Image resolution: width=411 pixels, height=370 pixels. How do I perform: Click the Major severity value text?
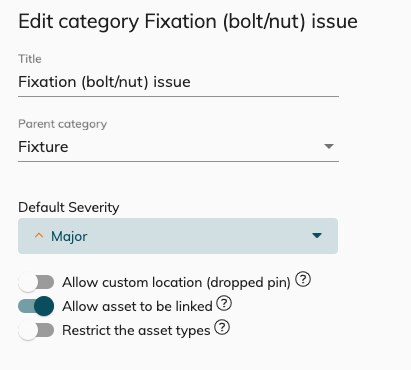(69, 236)
